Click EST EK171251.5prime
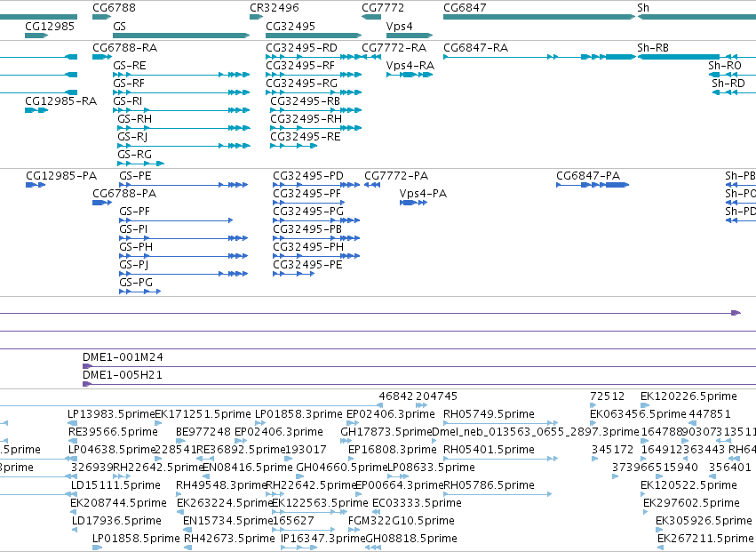The width and height of the screenshot is (756, 552). tap(203, 414)
